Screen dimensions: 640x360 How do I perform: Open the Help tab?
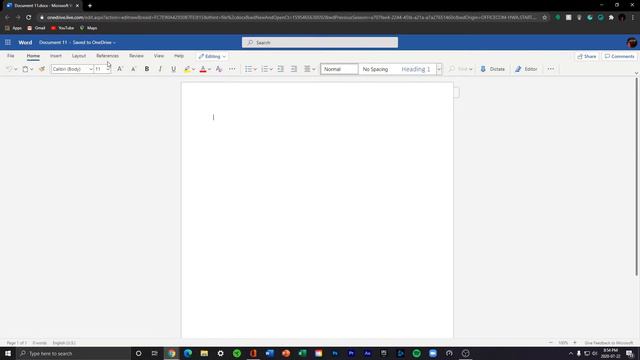(179, 56)
